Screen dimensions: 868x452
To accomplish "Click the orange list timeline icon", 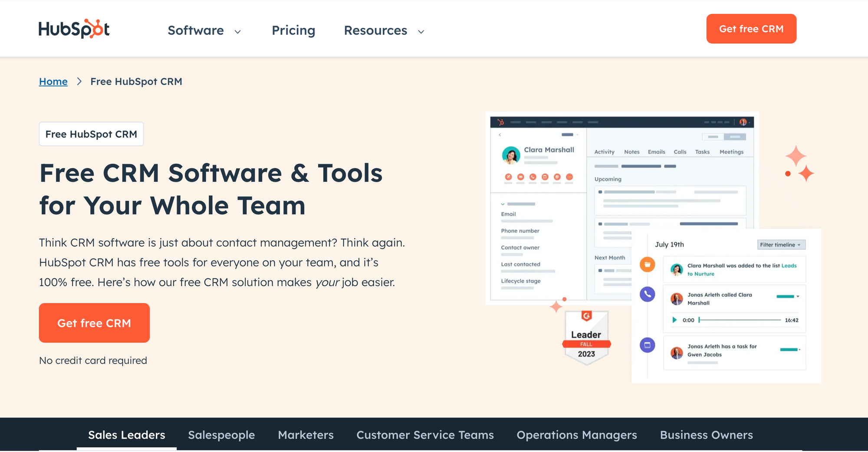I will pos(648,264).
